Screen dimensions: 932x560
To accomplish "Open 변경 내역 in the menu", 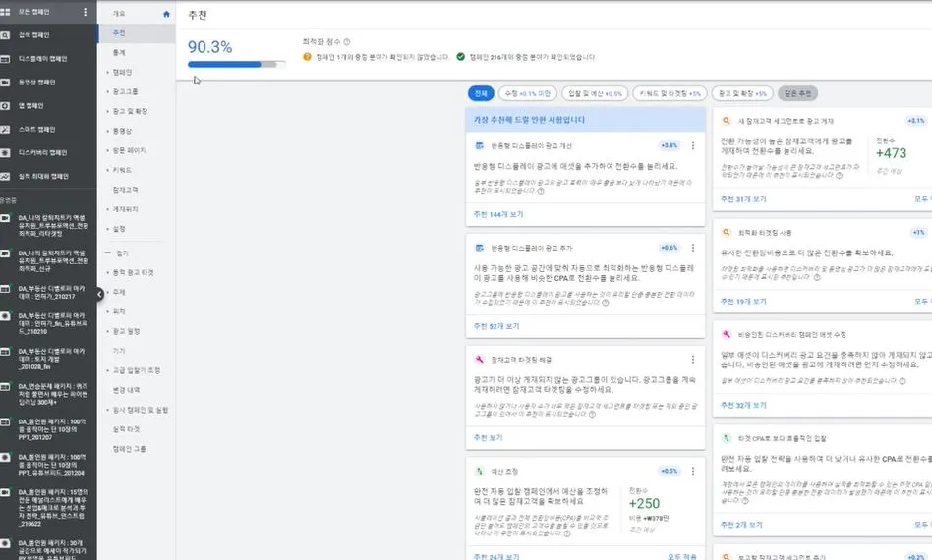I will 126,390.
